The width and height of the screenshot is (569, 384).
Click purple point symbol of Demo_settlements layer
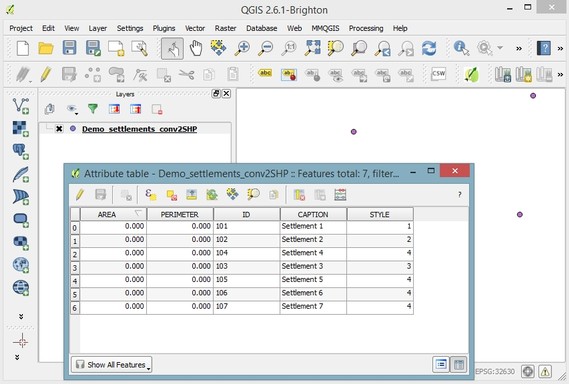(73, 128)
